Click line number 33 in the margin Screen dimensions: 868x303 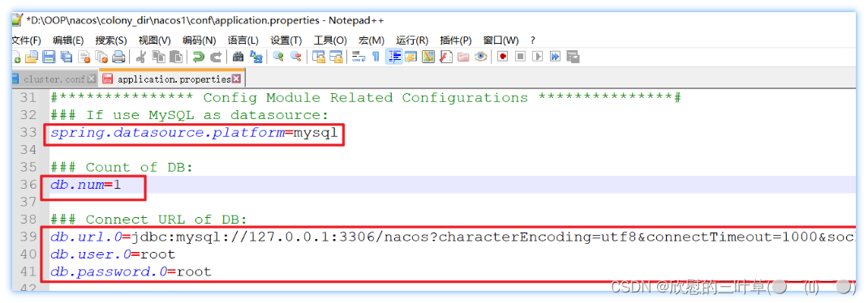pyautogui.click(x=28, y=133)
